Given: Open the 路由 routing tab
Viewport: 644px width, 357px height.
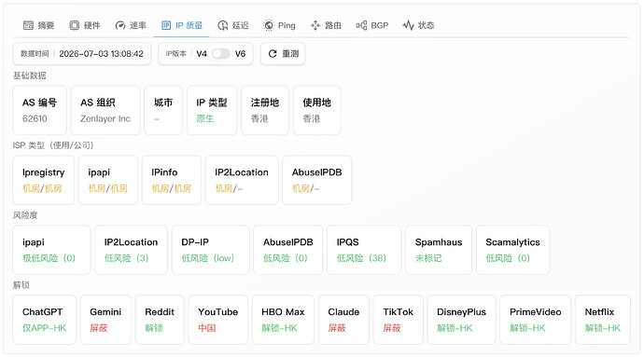Looking at the screenshot, I should (326, 25).
